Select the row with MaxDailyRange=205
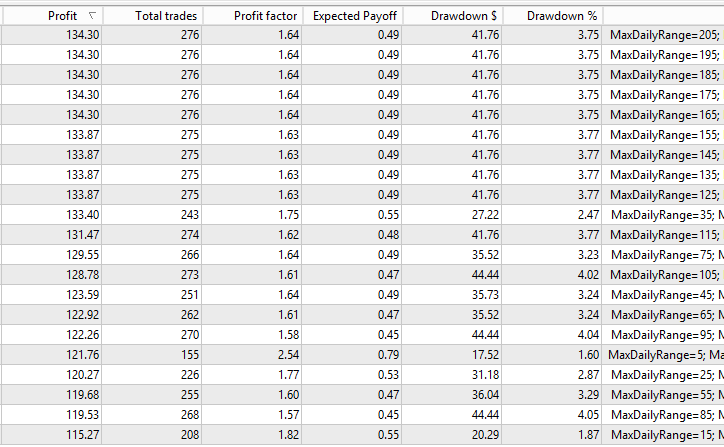The height and width of the screenshot is (447, 724). 362,35
